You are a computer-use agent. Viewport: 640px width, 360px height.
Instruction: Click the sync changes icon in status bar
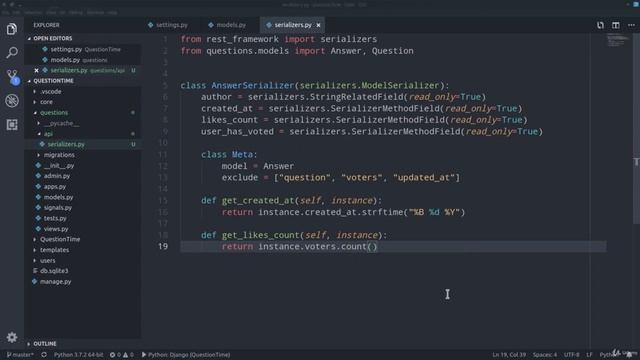tap(44, 355)
